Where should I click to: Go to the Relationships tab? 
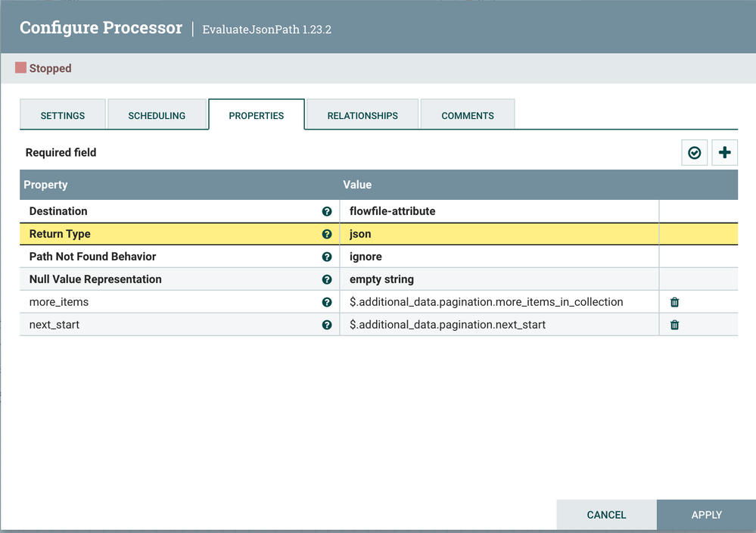(x=362, y=116)
